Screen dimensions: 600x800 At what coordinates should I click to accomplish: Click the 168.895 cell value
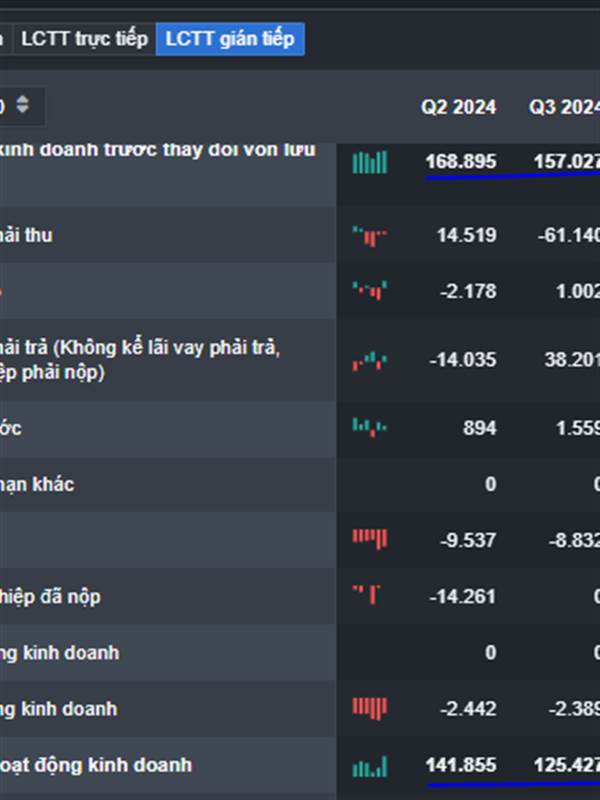[461, 162]
